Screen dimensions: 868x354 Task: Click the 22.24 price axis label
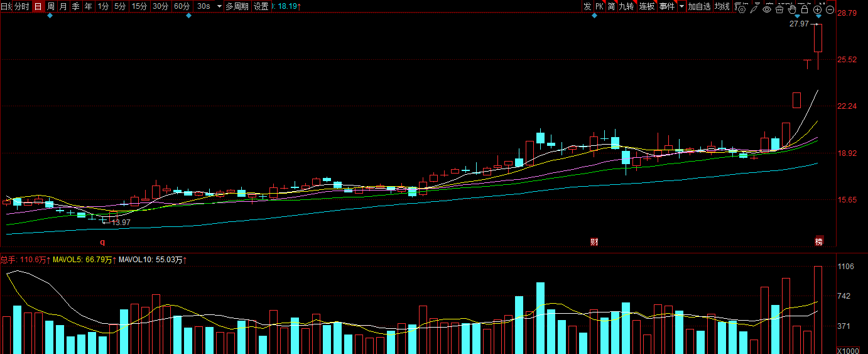848,106
